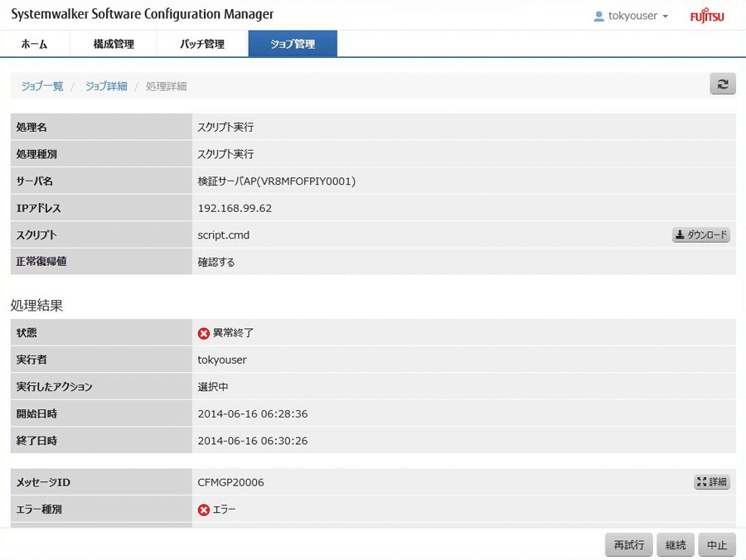Click the 中止 button
The width and height of the screenshot is (746, 560).
(x=717, y=545)
